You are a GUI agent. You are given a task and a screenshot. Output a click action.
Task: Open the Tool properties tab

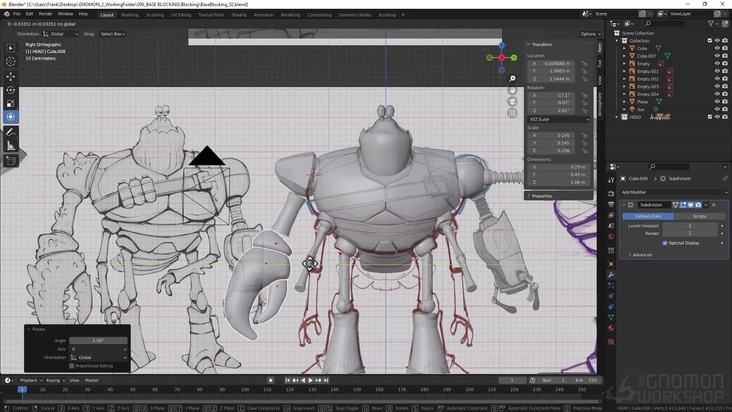click(x=611, y=180)
